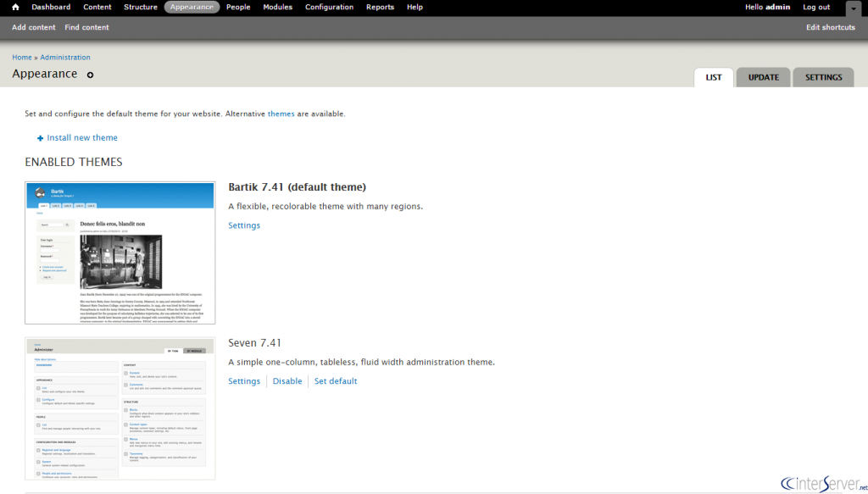Image resolution: width=868 pixels, height=494 pixels.
Task: Click Seven's fluid width administration description
Action: click(361, 363)
